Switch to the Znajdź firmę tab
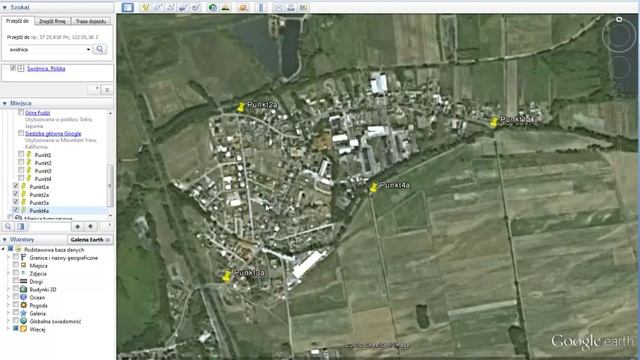Screen dimensions: 640x360 (52, 21)
